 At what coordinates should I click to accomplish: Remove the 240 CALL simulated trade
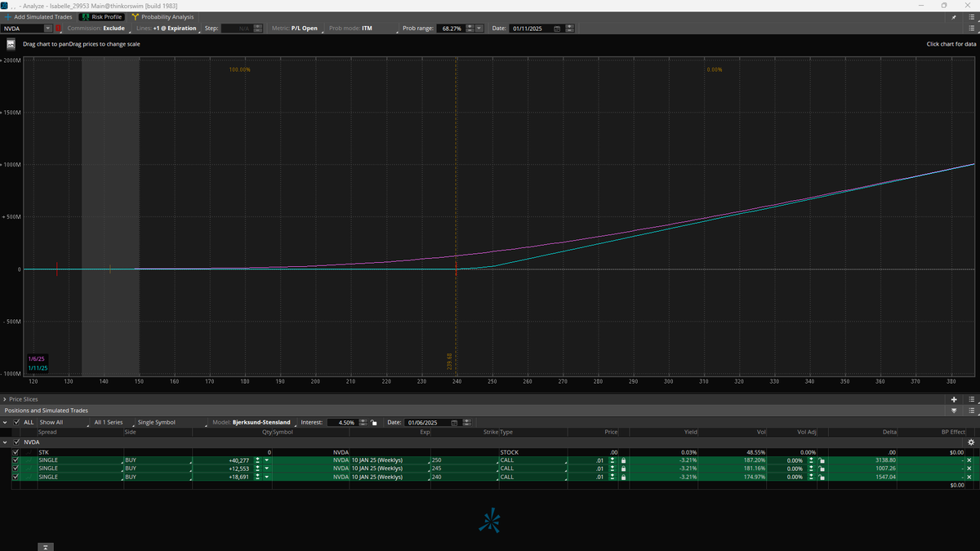[x=969, y=477]
